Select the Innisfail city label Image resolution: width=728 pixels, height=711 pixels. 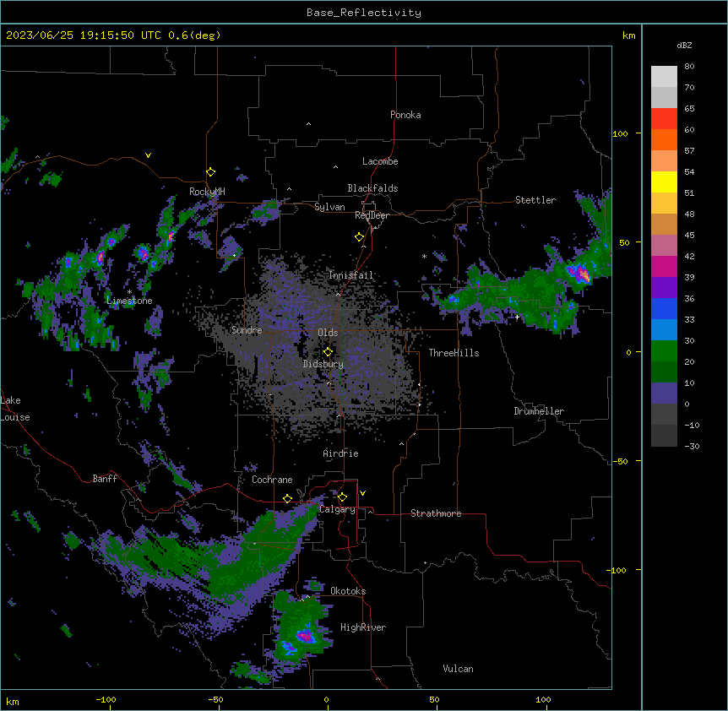click(351, 275)
